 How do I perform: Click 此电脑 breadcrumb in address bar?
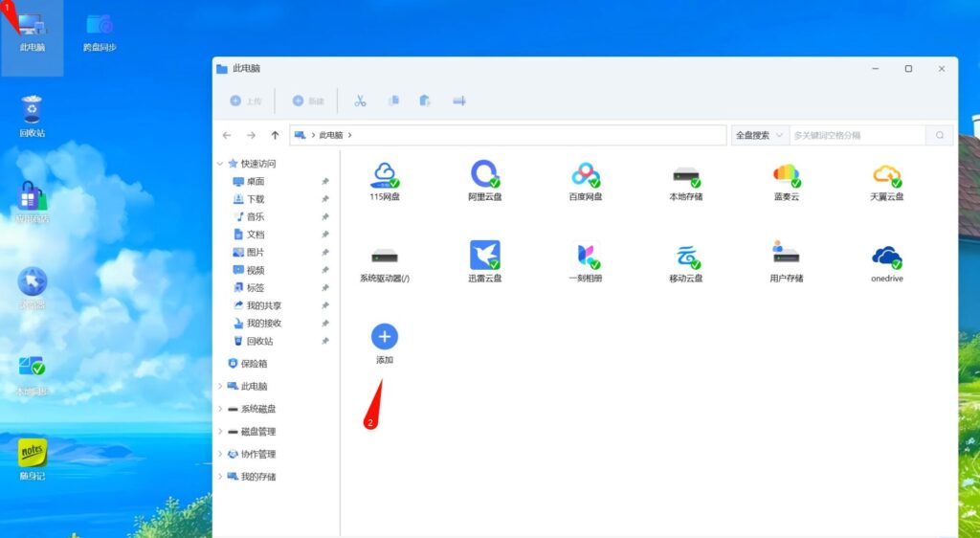(x=330, y=135)
